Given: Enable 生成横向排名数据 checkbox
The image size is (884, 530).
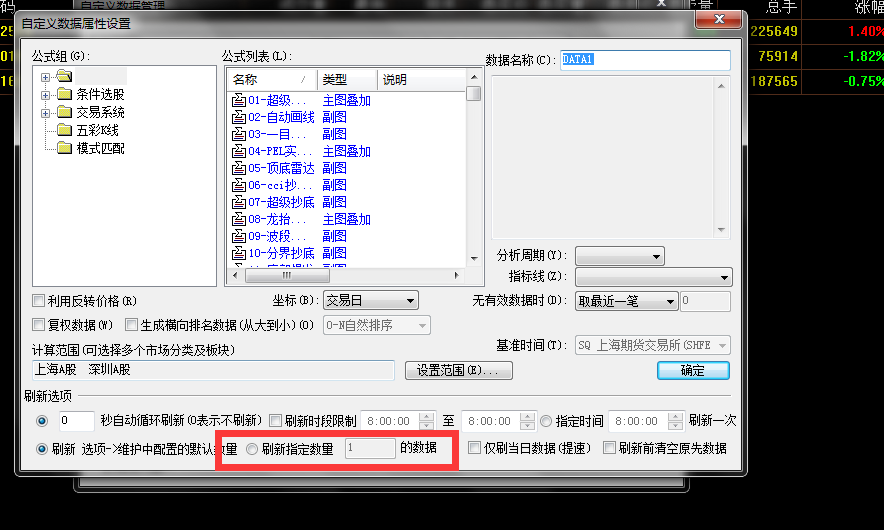Looking at the screenshot, I should click(131, 325).
